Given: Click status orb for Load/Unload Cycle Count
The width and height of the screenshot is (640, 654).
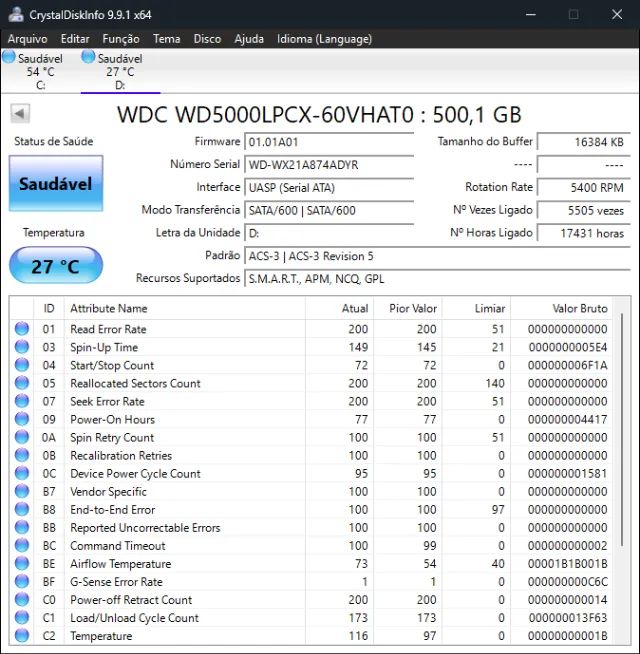Looking at the screenshot, I should click(x=22, y=617).
